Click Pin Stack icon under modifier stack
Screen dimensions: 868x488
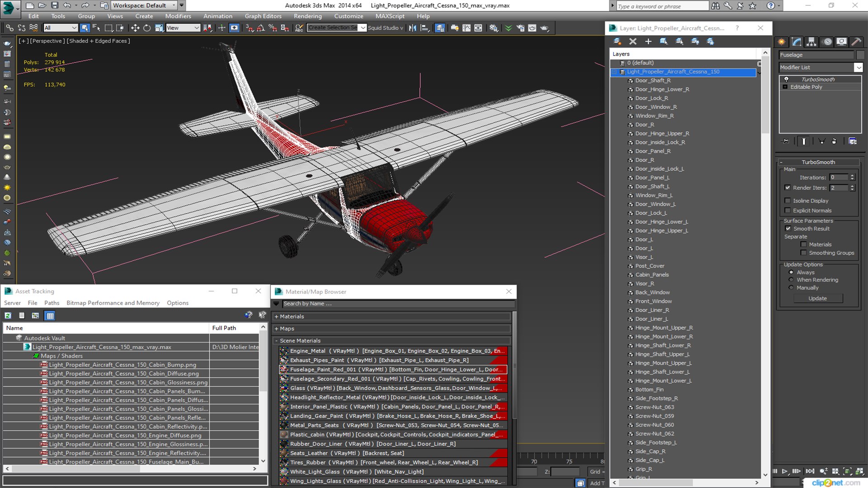(786, 141)
